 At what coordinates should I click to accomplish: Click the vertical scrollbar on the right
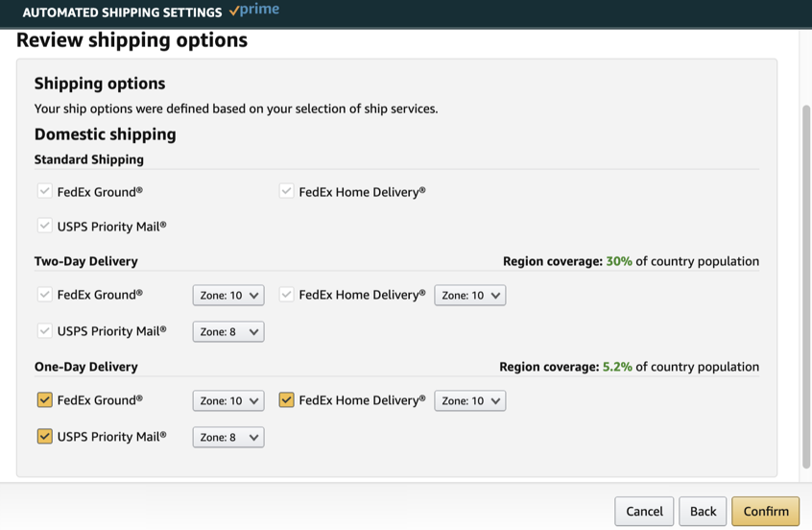coord(805,288)
